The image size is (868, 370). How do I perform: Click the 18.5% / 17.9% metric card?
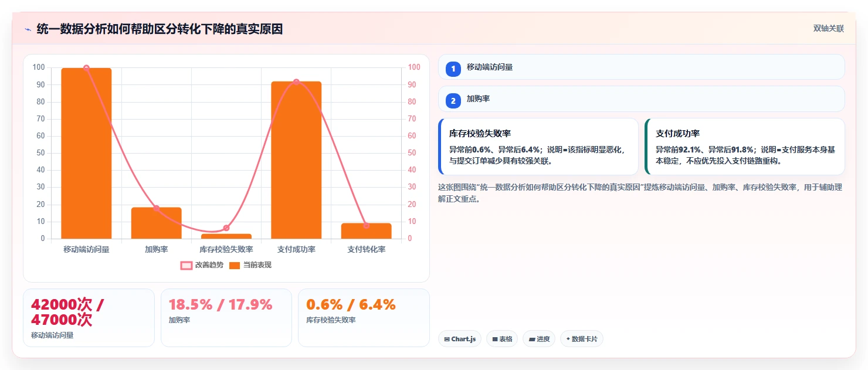[x=226, y=318]
